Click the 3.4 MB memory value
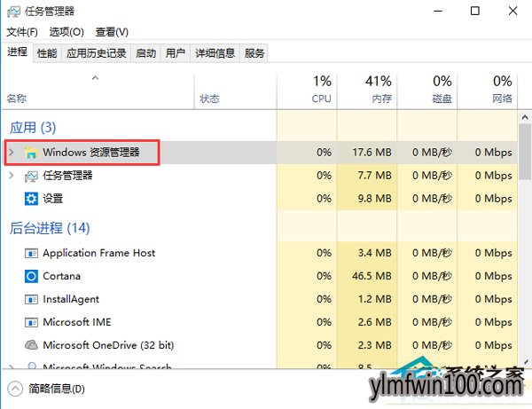532x409 pixels. [374, 253]
